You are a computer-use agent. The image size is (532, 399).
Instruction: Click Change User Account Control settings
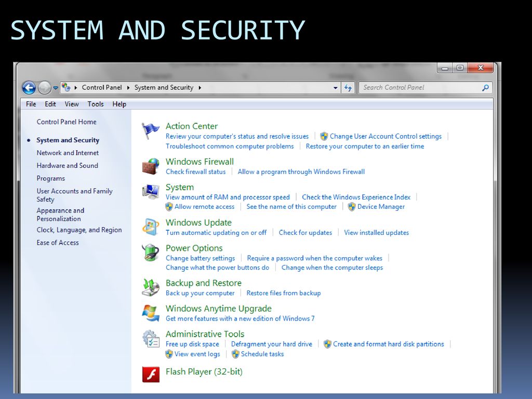click(x=386, y=137)
